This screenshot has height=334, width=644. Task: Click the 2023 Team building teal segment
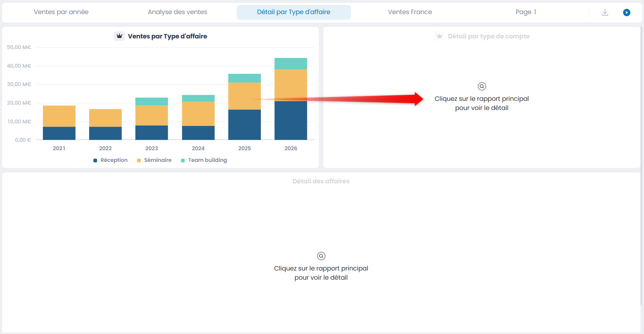pyautogui.click(x=151, y=102)
